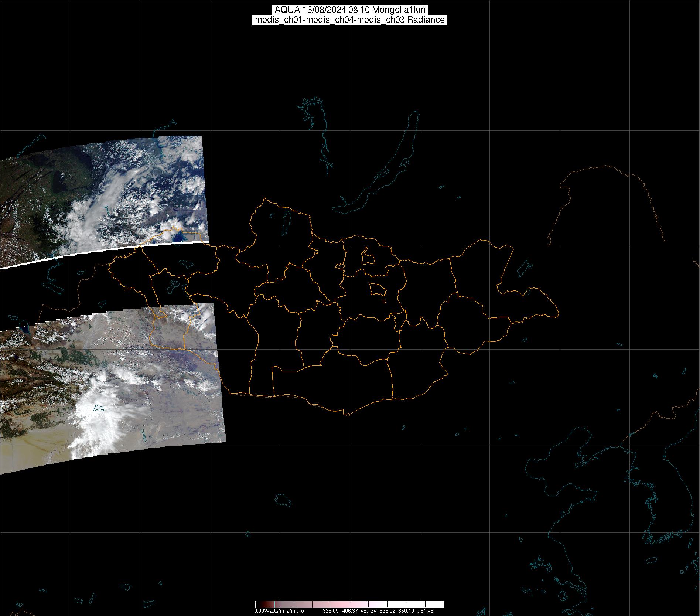The height and width of the screenshot is (616, 700).
Task: Click the elongated lake outline in northern Mongolia
Action: coord(286,221)
